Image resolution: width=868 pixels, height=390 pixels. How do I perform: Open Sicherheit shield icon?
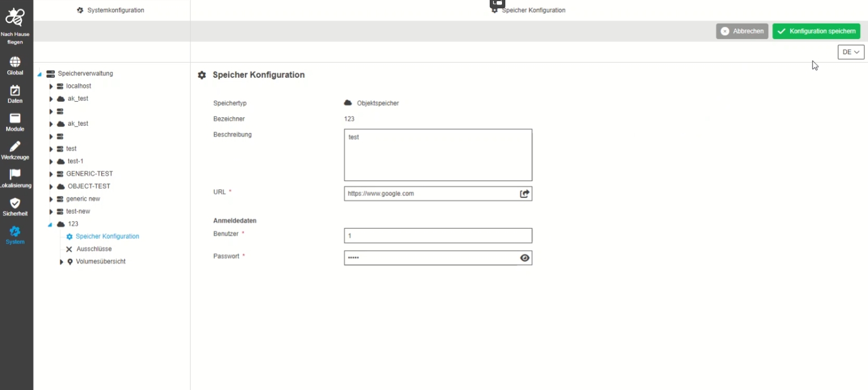point(15,203)
